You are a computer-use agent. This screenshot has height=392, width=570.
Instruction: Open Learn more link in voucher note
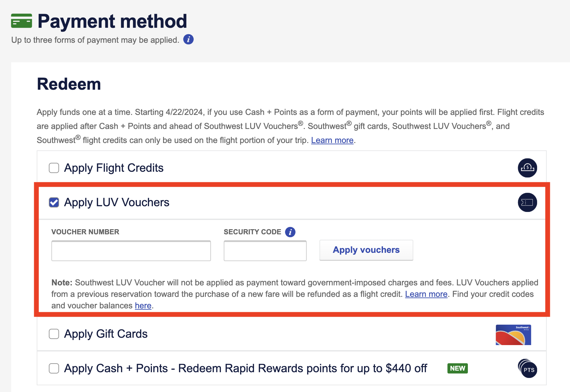tap(426, 294)
